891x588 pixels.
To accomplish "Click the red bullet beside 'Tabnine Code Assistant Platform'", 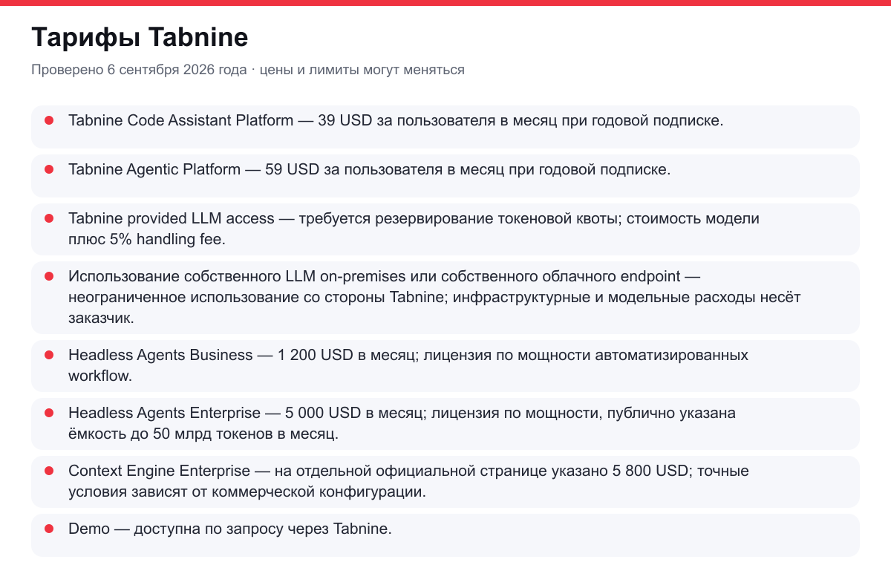I will [x=49, y=120].
